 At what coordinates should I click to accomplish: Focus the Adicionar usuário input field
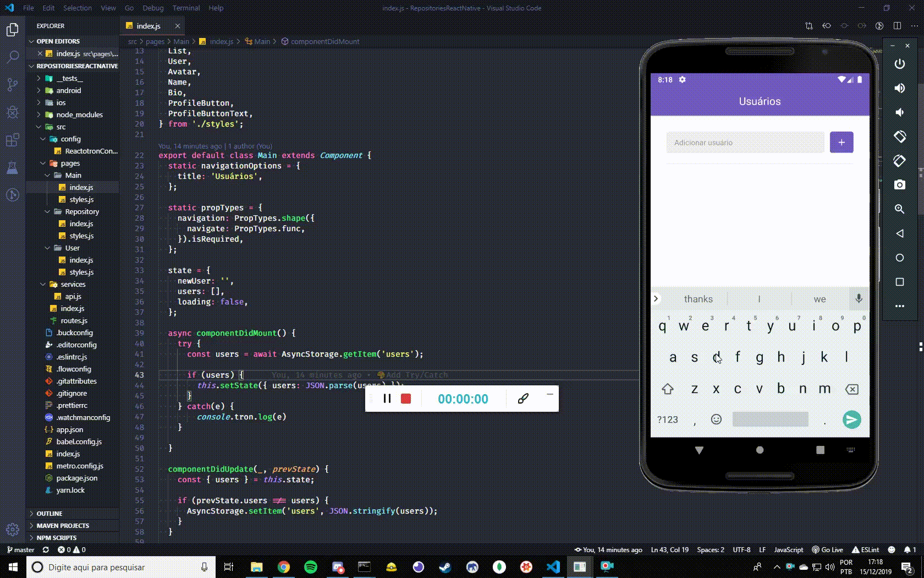745,143
